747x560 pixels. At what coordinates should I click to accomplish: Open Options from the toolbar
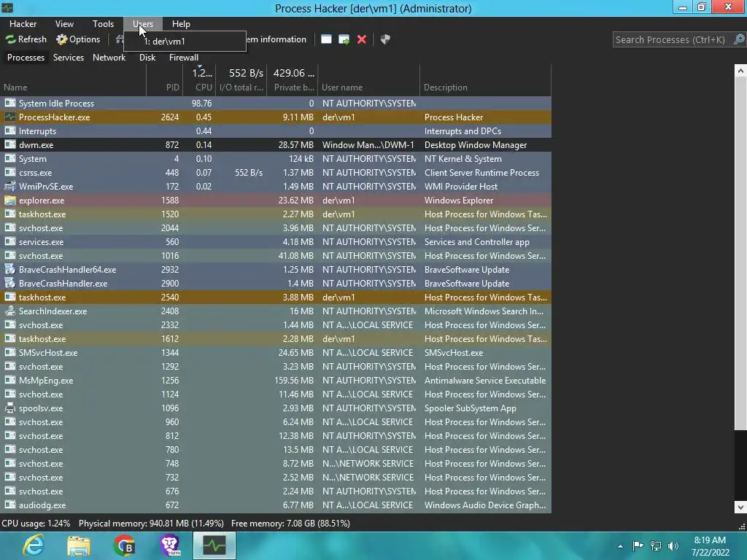(x=78, y=39)
